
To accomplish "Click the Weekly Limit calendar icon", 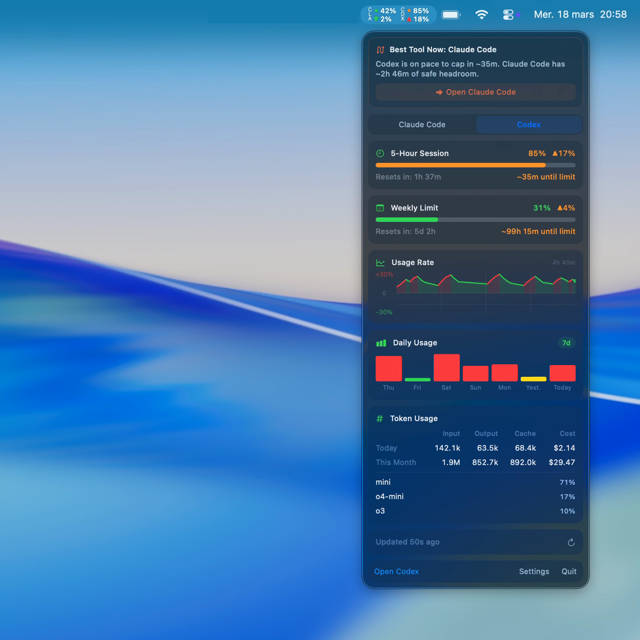I will [380, 208].
